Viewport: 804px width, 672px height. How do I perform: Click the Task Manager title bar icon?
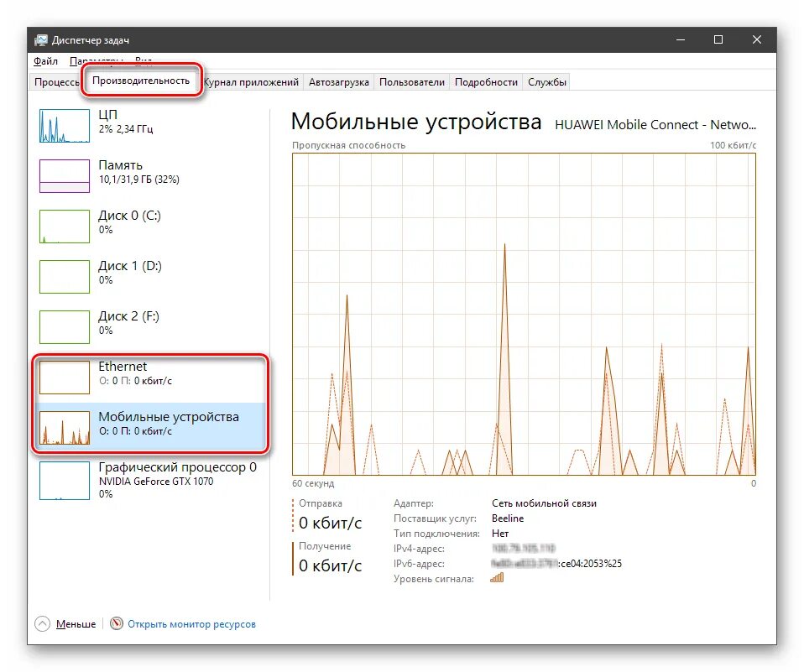click(x=41, y=40)
